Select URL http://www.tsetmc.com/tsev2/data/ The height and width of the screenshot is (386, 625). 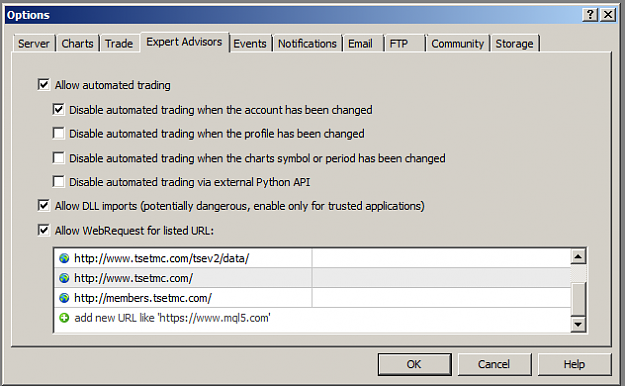[162, 258]
